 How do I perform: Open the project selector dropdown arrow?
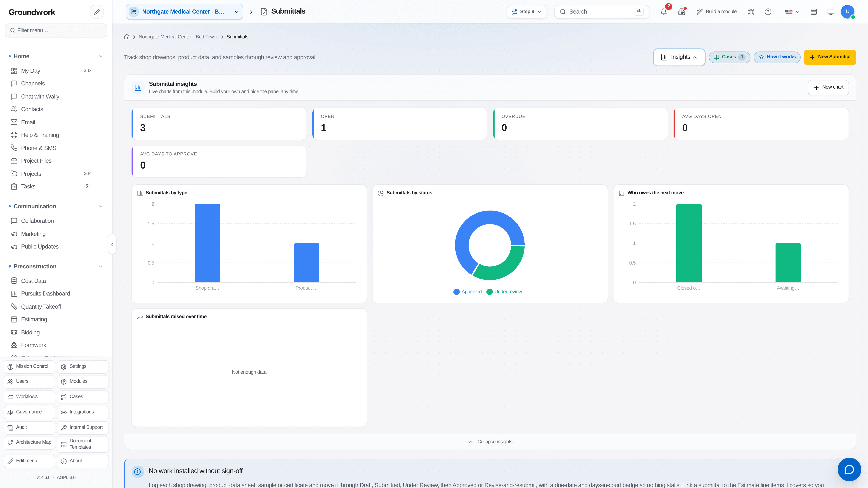coord(236,12)
